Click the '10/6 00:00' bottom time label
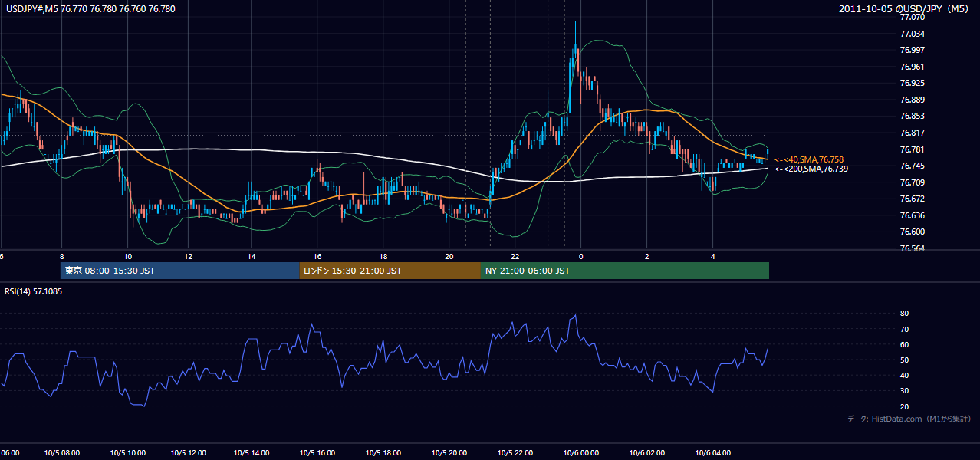 point(580,453)
